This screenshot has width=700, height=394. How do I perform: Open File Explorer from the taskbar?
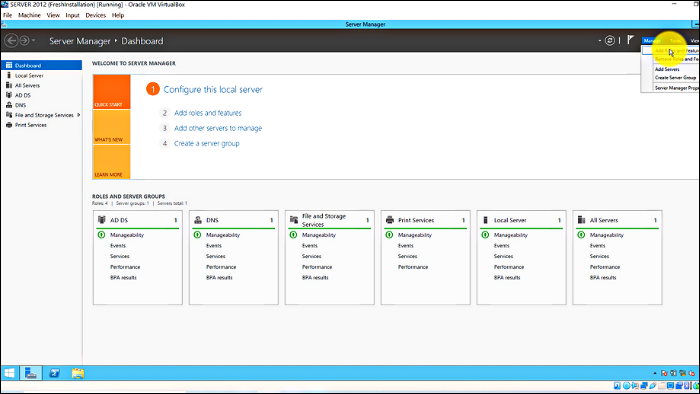click(x=78, y=373)
